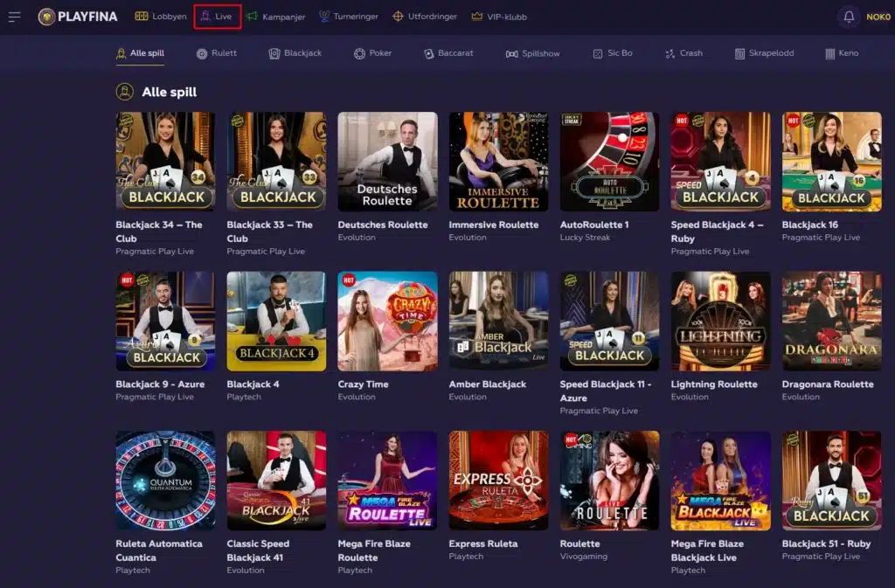895x588 pixels.
Task: Open Blackjack 16 thumbnail
Action: (832, 162)
